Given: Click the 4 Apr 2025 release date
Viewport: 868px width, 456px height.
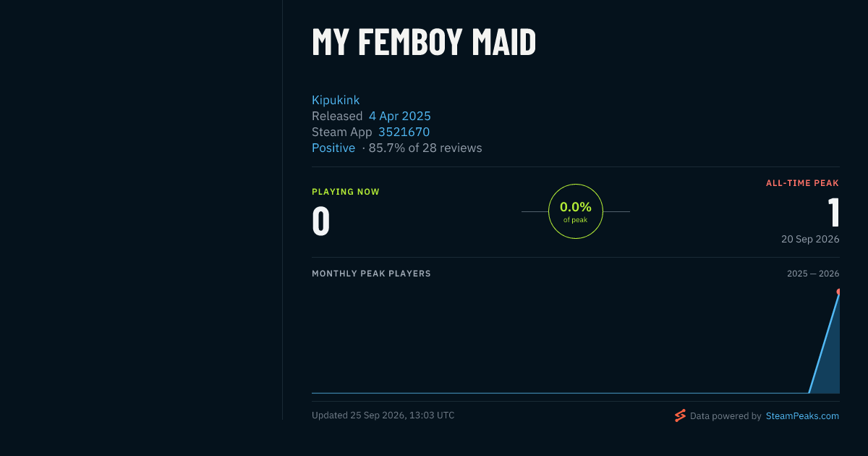Looking at the screenshot, I should 400,116.
